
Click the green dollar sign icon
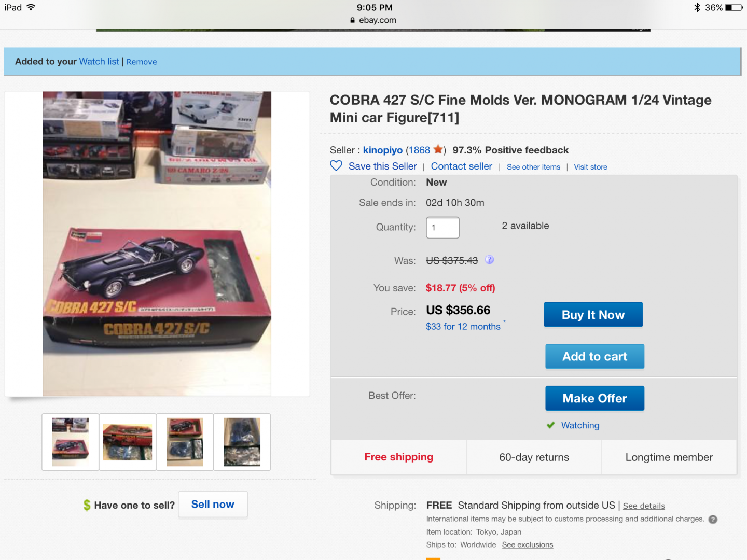(x=87, y=505)
